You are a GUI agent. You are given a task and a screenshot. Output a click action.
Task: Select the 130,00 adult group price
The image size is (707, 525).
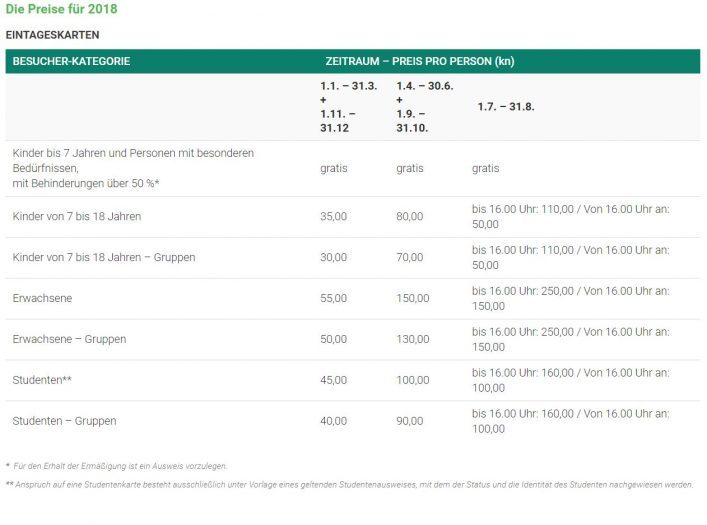click(x=412, y=339)
